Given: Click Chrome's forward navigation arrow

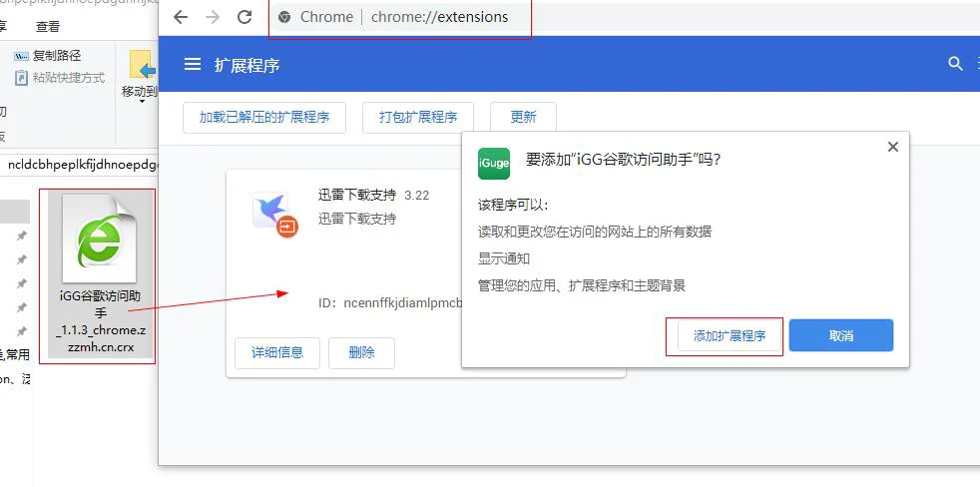Looking at the screenshot, I should [213, 17].
